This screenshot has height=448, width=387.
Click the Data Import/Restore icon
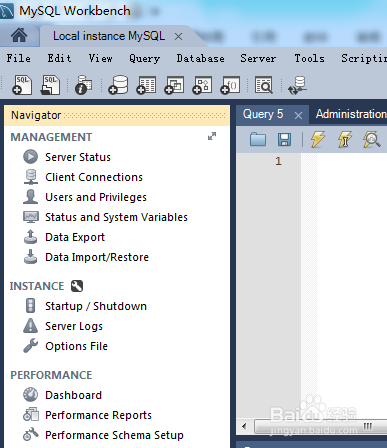(x=30, y=257)
